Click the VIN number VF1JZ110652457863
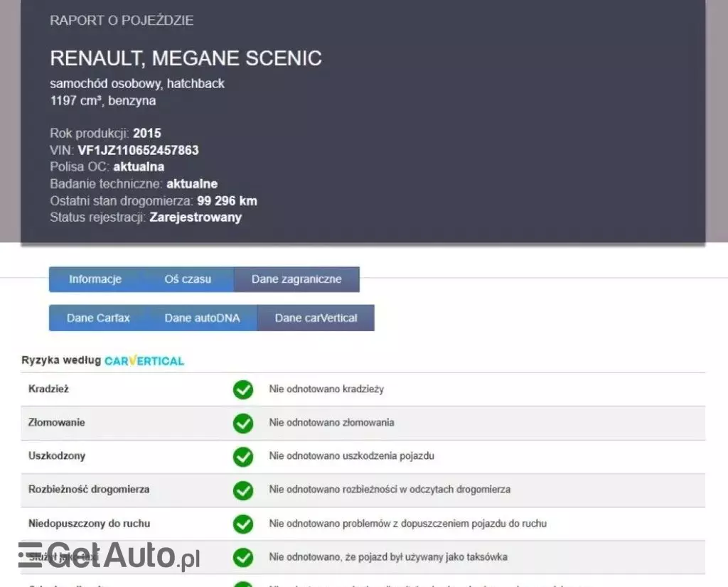 coord(138,150)
